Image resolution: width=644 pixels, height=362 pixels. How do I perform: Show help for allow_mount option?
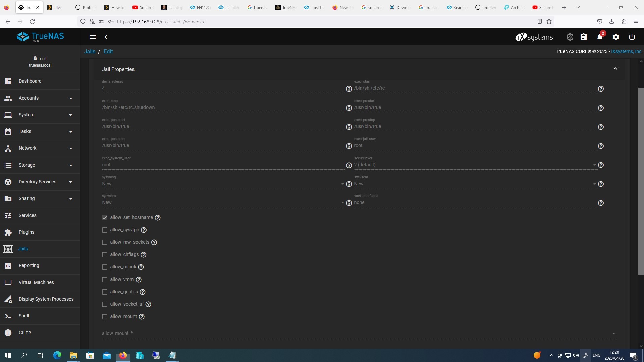click(x=142, y=317)
